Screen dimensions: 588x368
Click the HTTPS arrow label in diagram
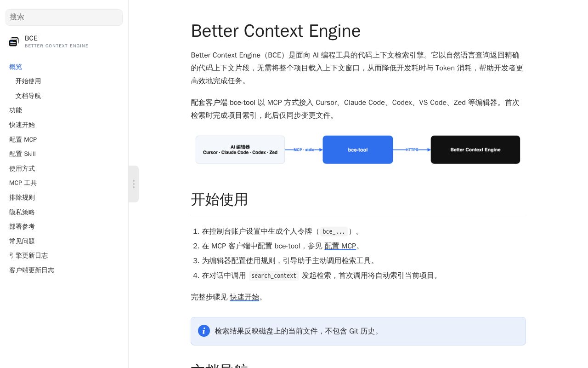click(x=412, y=149)
